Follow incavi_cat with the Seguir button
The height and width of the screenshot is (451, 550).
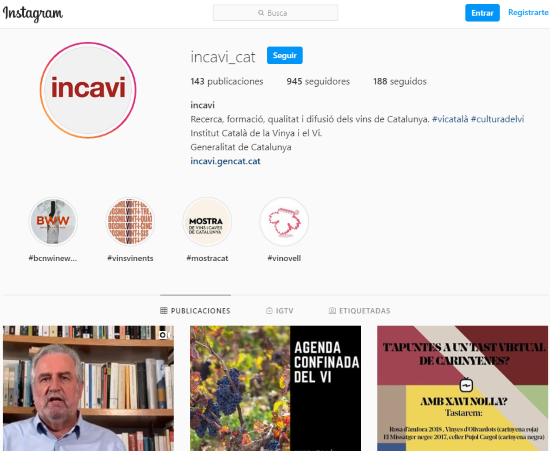(x=285, y=55)
